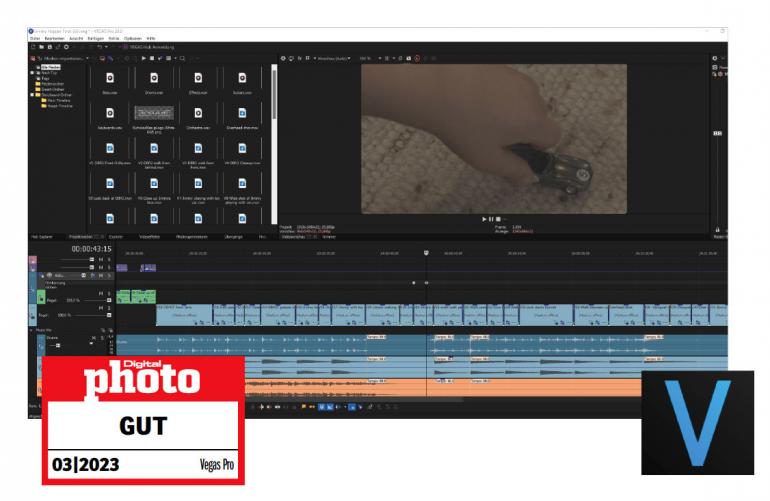Pause playback in the preview window
Image resolution: width=770 pixels, height=501 pixels.
[491, 218]
